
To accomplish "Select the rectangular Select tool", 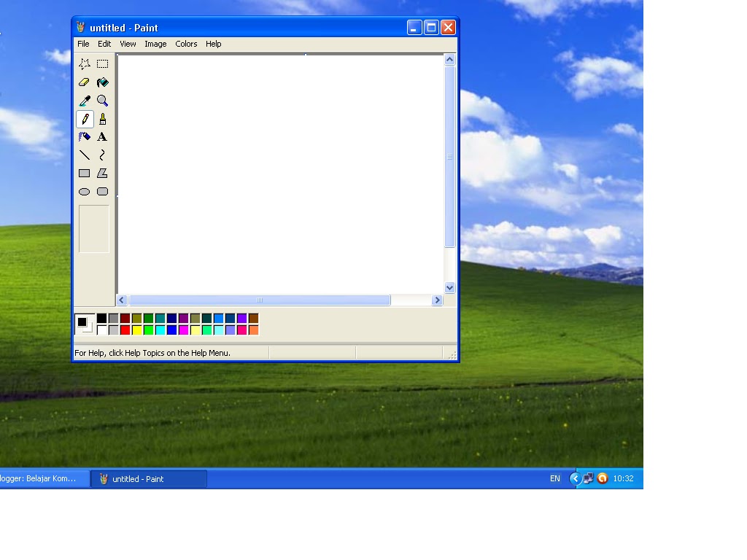I will click(x=102, y=64).
